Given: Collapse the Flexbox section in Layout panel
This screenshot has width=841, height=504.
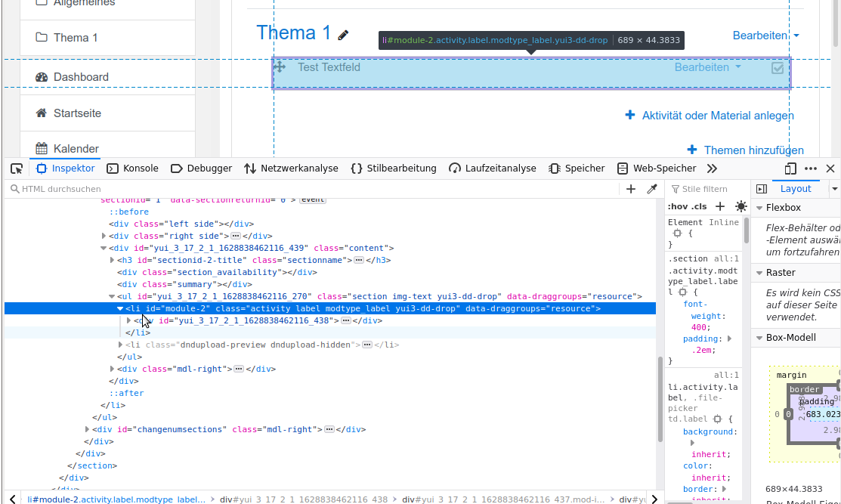Looking at the screenshot, I should [759, 208].
